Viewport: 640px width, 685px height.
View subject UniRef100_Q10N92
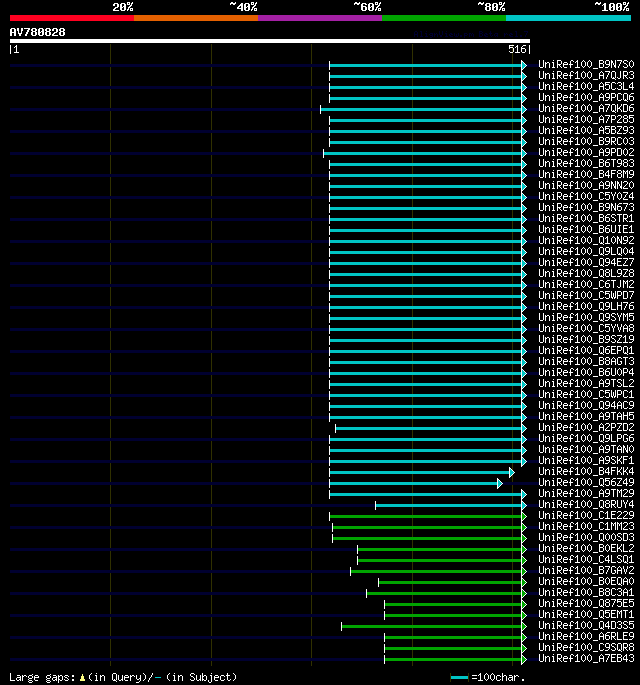point(586,241)
